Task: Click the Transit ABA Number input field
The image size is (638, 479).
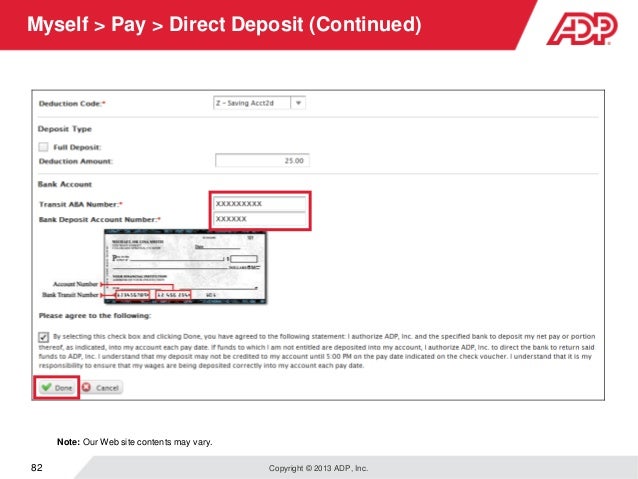Action: [260, 203]
